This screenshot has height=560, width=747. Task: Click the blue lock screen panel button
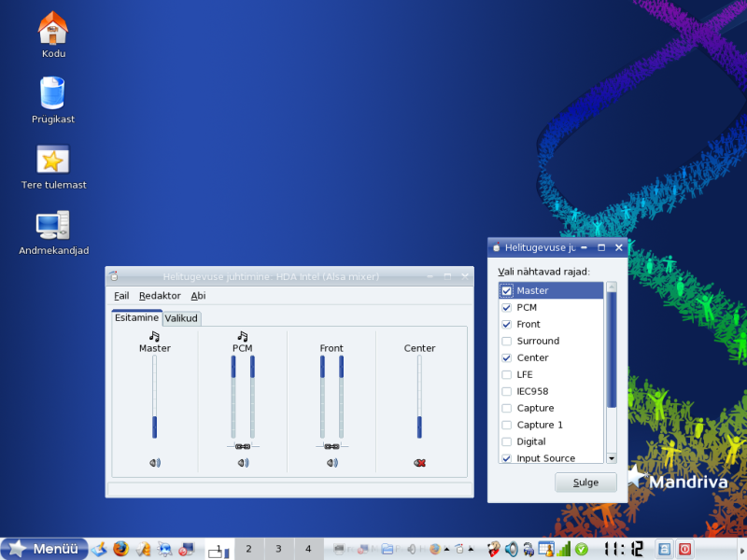(x=664, y=549)
